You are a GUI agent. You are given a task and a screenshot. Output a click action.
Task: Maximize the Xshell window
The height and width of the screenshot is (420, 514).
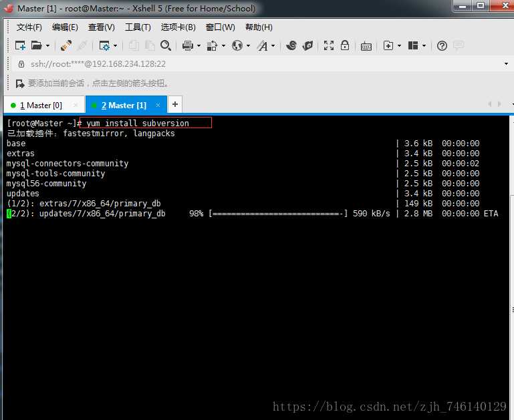tap(481, 6)
